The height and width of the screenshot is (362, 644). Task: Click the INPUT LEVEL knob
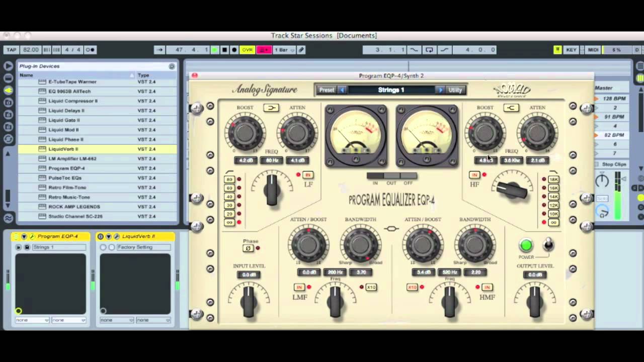click(x=249, y=301)
